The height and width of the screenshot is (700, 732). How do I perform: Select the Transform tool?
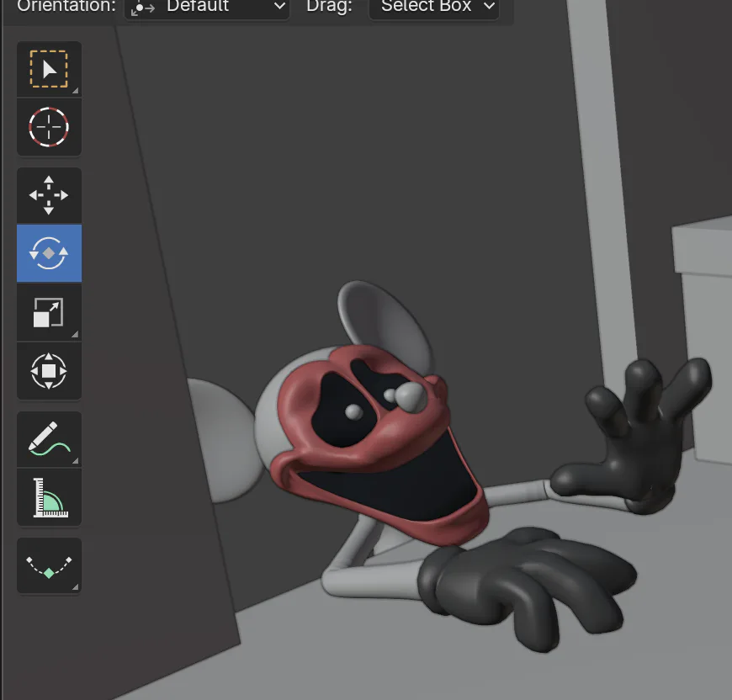[49, 371]
